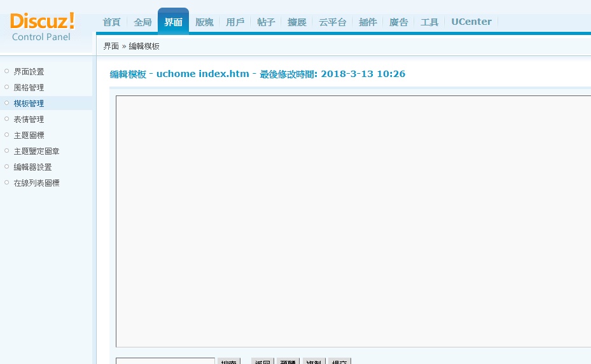Viewport: 591px width, 364px height.
Task: Open the 帖子 tab
Action: (266, 22)
